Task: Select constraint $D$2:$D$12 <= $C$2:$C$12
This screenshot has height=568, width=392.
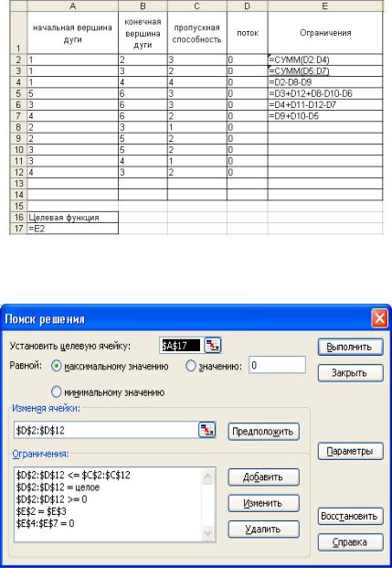Action: tap(73, 475)
